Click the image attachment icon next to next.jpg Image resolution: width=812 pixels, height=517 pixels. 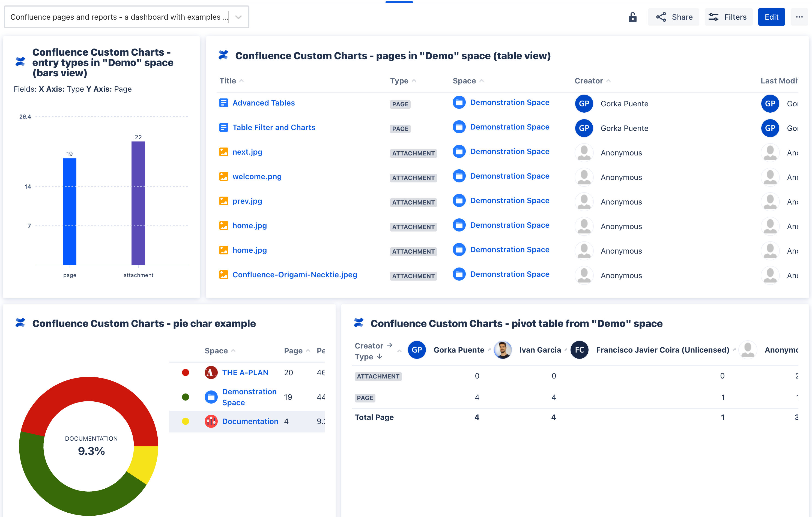click(223, 152)
